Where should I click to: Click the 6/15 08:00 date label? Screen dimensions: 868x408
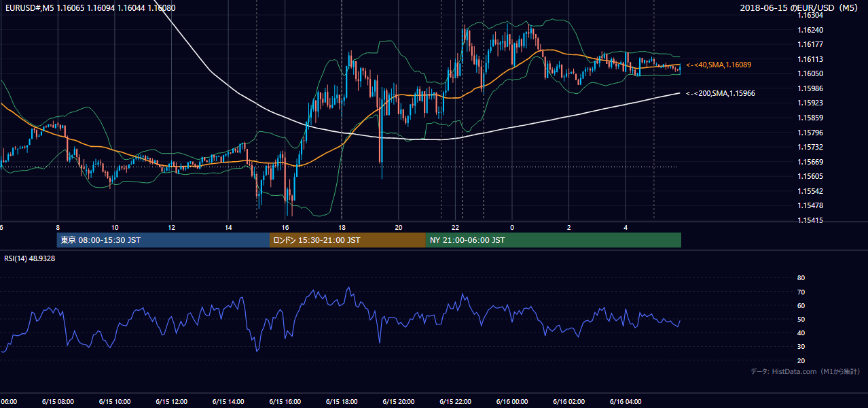(57, 402)
